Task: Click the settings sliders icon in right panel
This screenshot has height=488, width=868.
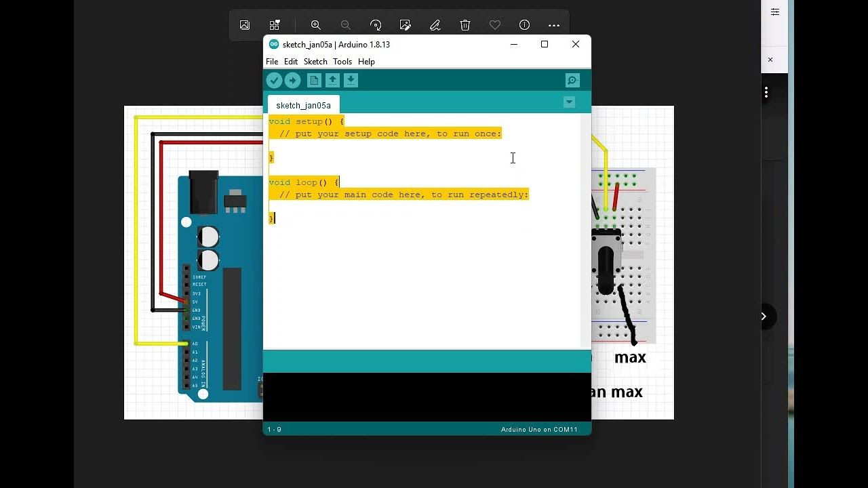Action: (x=775, y=12)
